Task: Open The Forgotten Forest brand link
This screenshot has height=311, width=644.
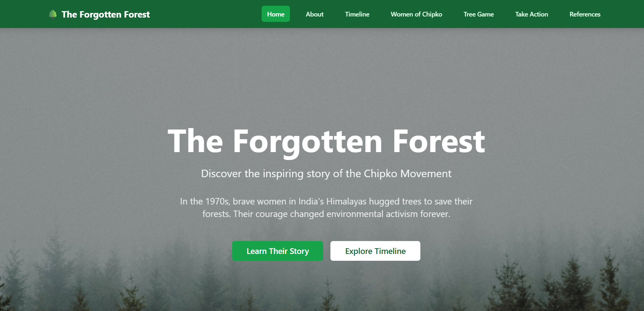Action: click(100, 14)
